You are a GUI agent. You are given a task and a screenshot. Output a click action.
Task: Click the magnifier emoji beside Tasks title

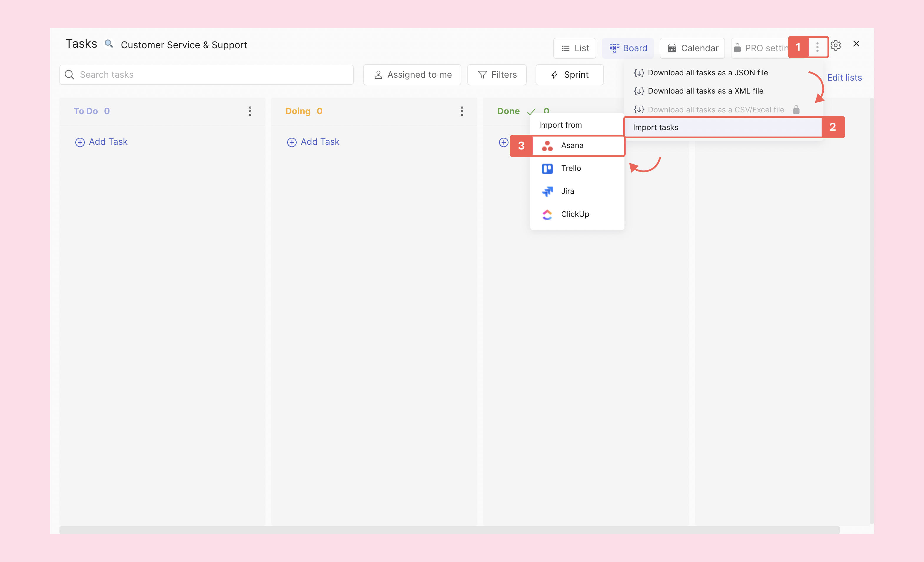pyautogui.click(x=109, y=44)
